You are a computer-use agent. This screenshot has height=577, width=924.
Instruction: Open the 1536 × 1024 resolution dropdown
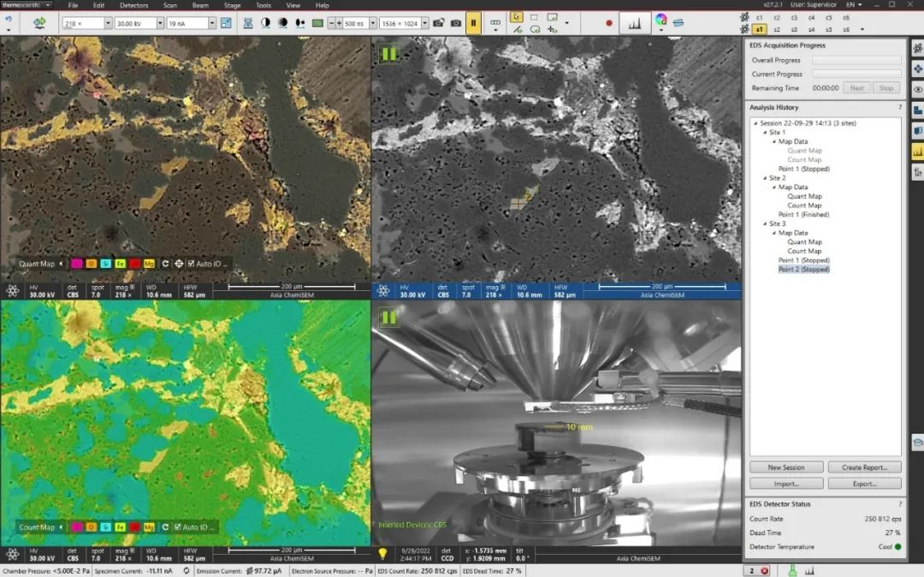[x=425, y=23]
